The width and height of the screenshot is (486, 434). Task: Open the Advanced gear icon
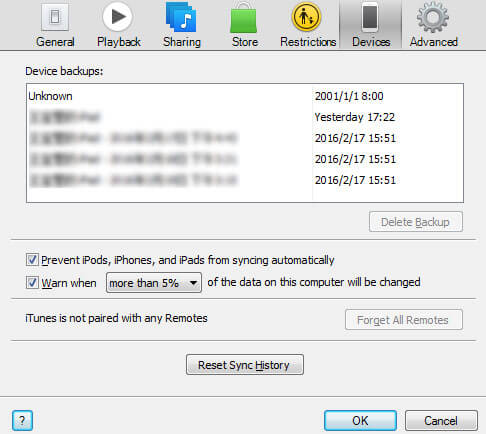[x=433, y=17]
